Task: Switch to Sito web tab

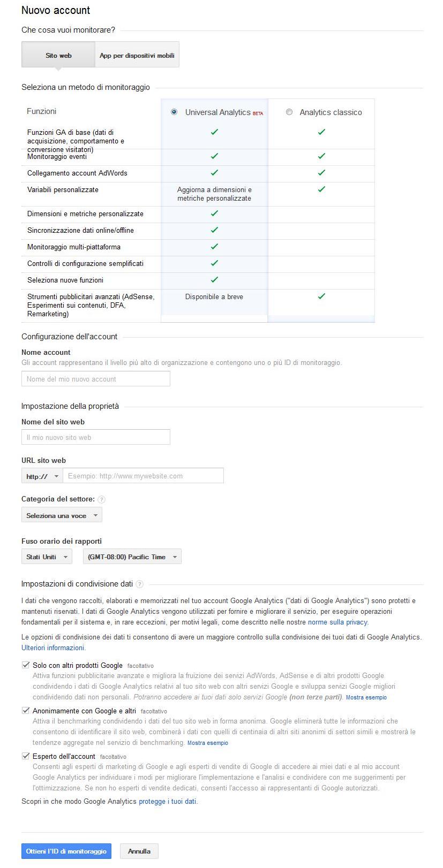Action: (58, 55)
